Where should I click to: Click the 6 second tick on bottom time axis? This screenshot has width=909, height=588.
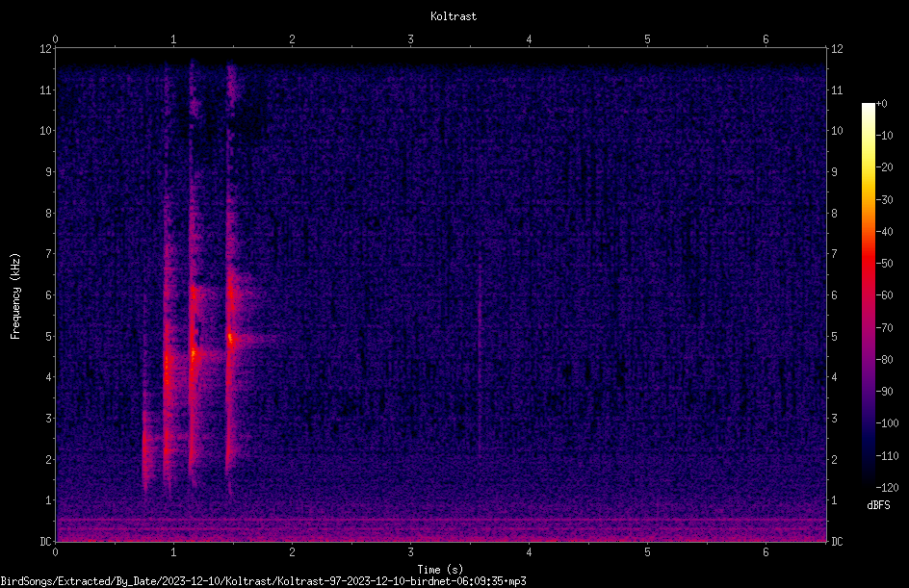tap(766, 552)
